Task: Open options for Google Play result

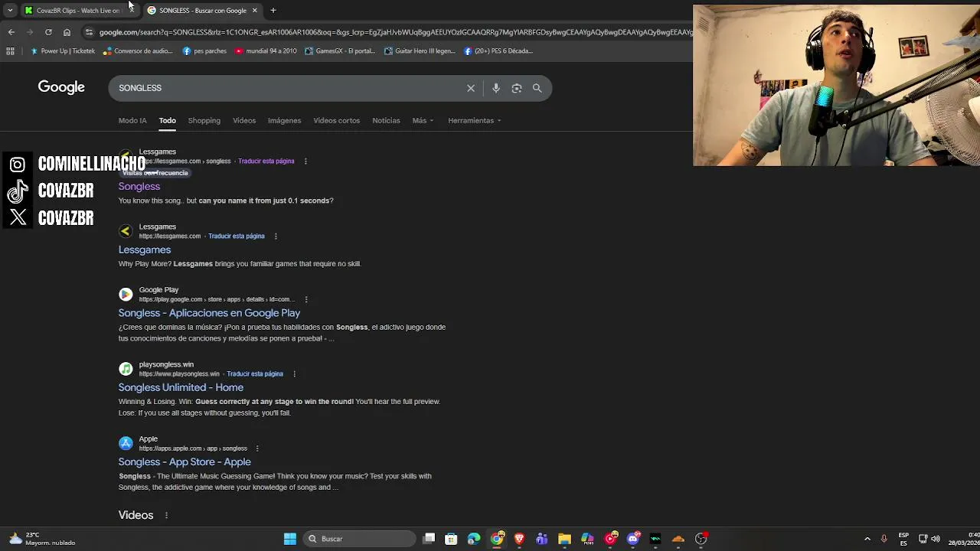Action: (306, 299)
